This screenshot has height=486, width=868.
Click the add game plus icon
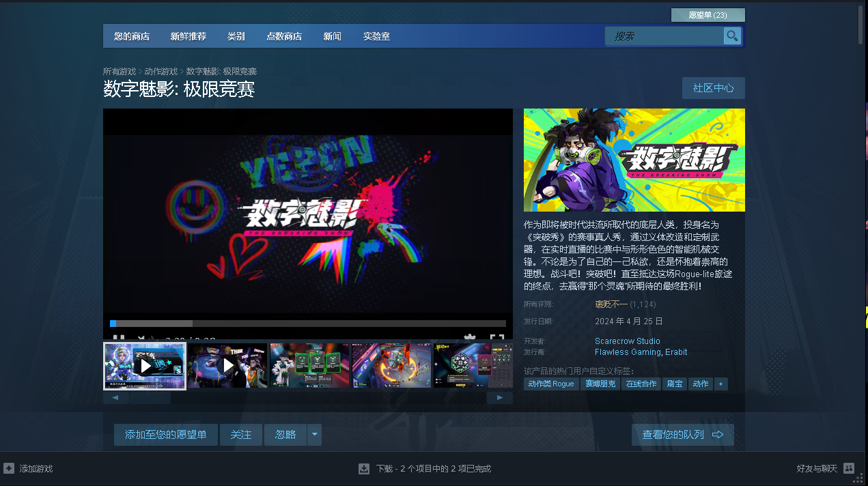point(9,468)
